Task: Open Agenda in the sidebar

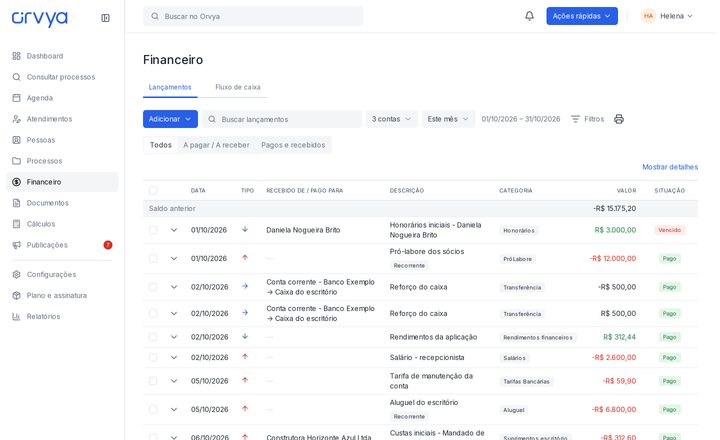Action: coord(62,98)
